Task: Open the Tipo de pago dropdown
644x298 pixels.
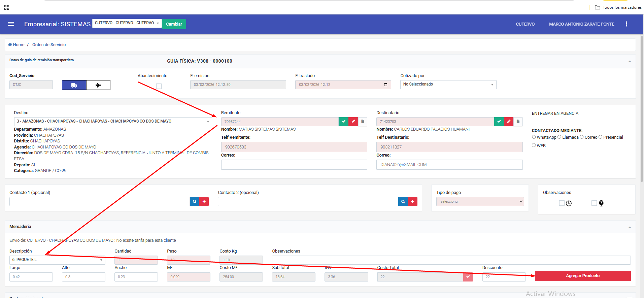Action: 480,201
